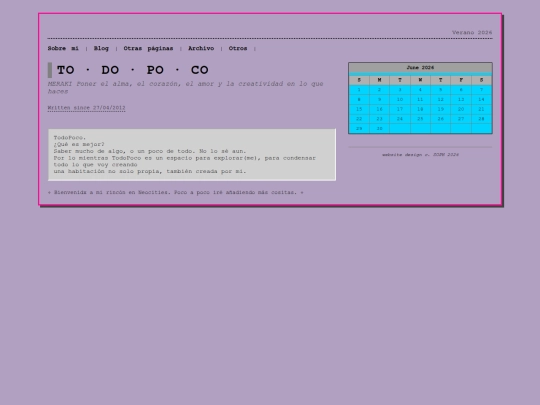Select day 25 in the June calendar
The image size is (540, 405).
[420, 119]
